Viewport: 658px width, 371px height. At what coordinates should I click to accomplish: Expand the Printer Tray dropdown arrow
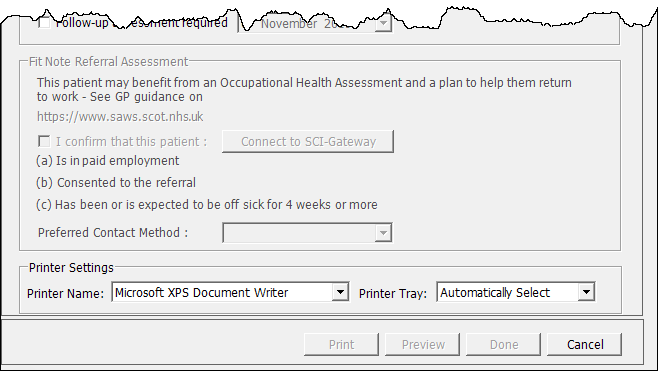(586, 292)
